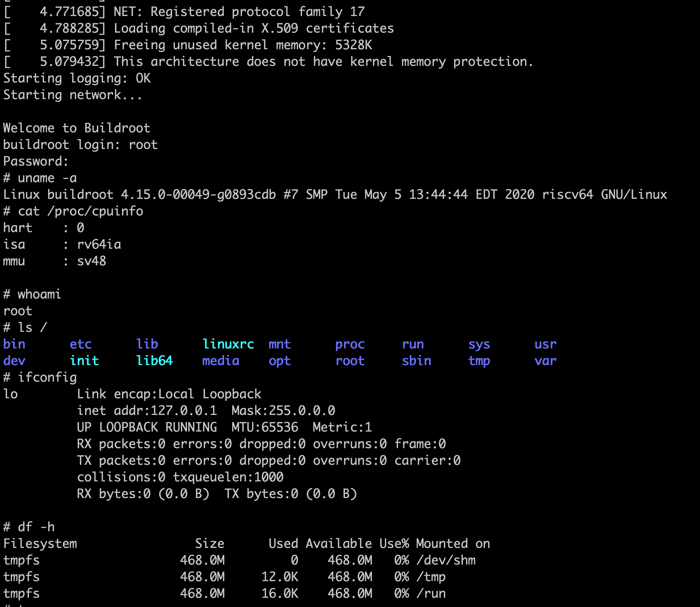Viewport: 700px width, 607px height.
Task: Click the 'usr' directory name
Action: tap(545, 344)
